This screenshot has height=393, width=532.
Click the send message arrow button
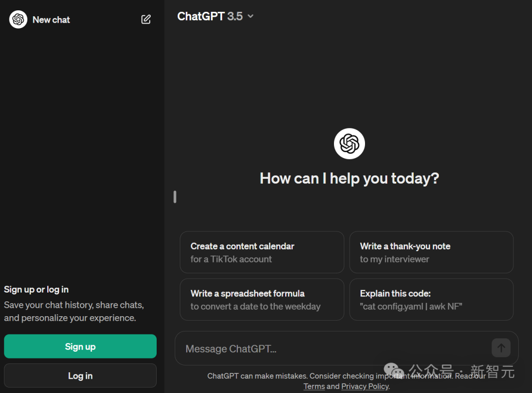coord(501,348)
